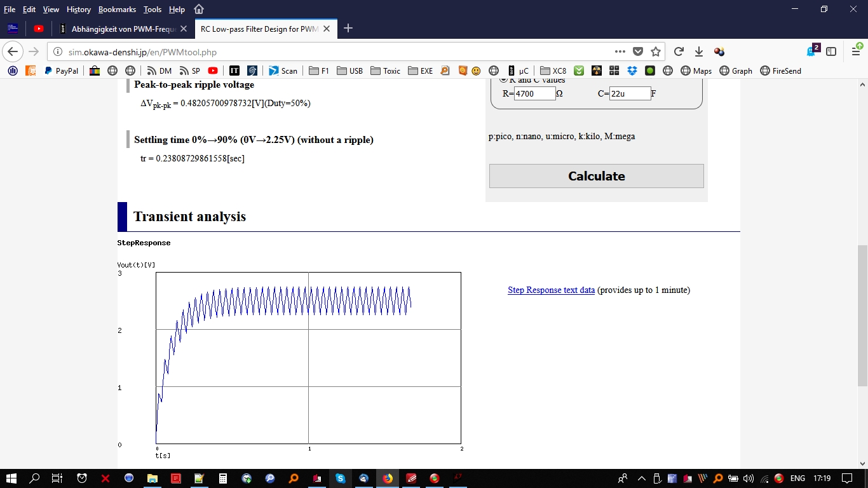Open the File menu
Viewport: 868px width, 488px height.
(10, 10)
